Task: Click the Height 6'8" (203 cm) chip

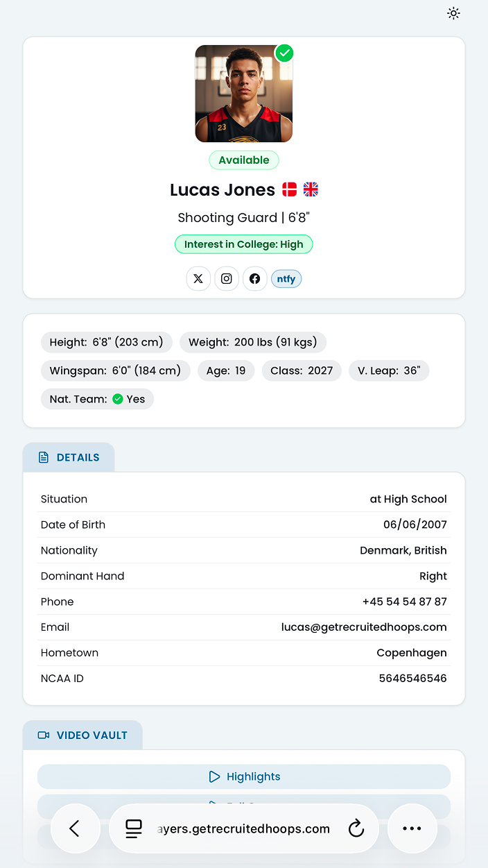Action: coord(107,342)
